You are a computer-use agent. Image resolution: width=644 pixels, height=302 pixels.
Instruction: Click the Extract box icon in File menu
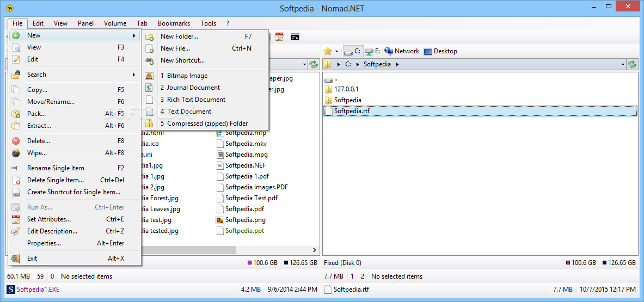[16, 126]
